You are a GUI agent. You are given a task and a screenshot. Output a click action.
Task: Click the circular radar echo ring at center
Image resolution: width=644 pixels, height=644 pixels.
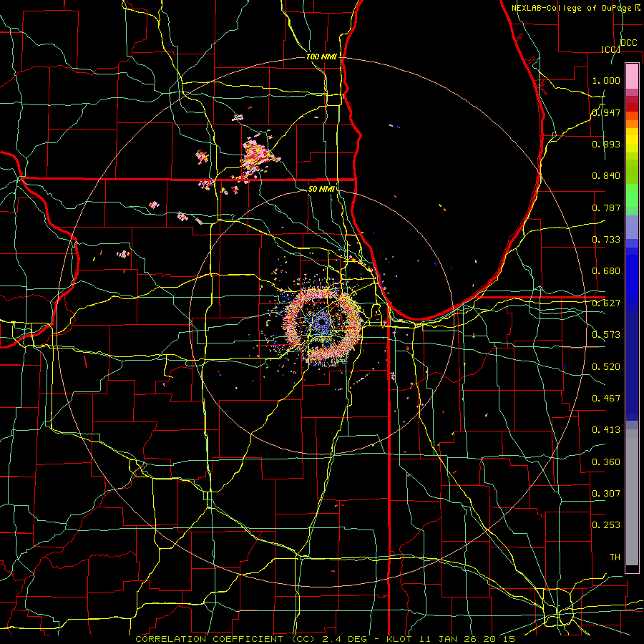tap(323, 324)
